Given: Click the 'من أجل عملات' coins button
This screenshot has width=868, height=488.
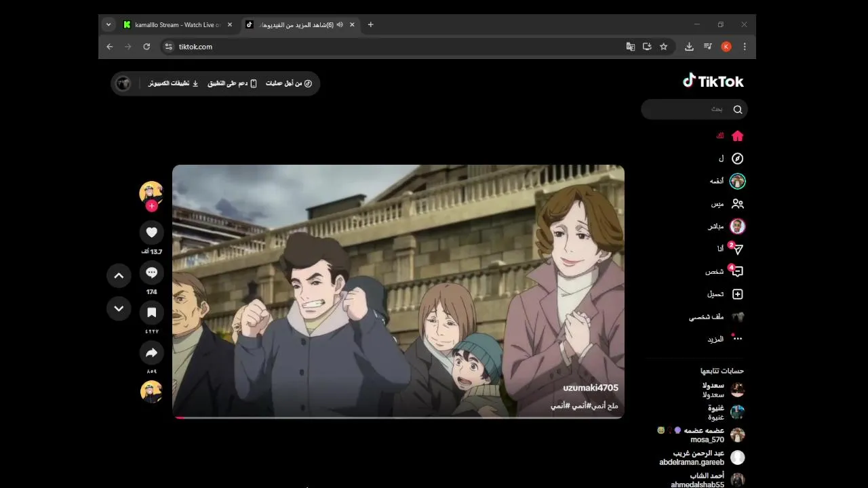Looking at the screenshot, I should point(289,83).
